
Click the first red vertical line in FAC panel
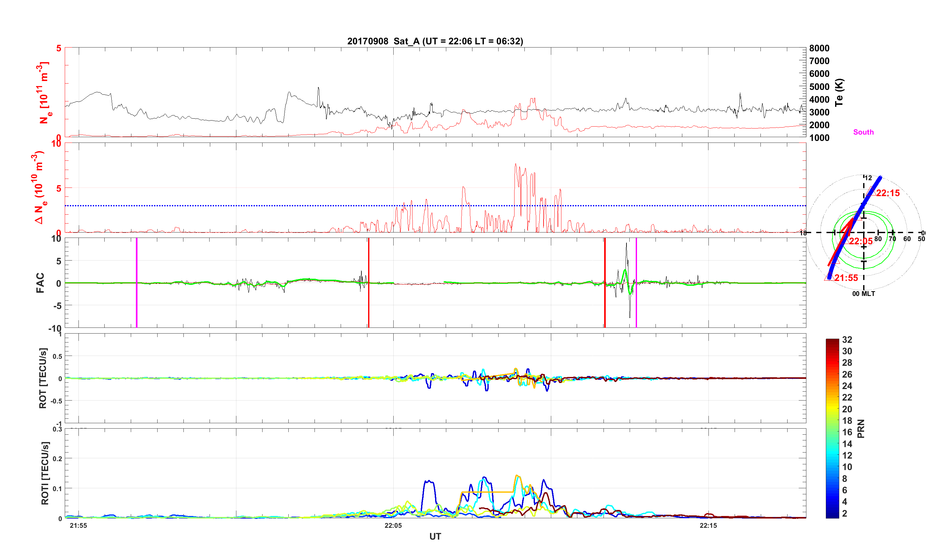coord(369,263)
